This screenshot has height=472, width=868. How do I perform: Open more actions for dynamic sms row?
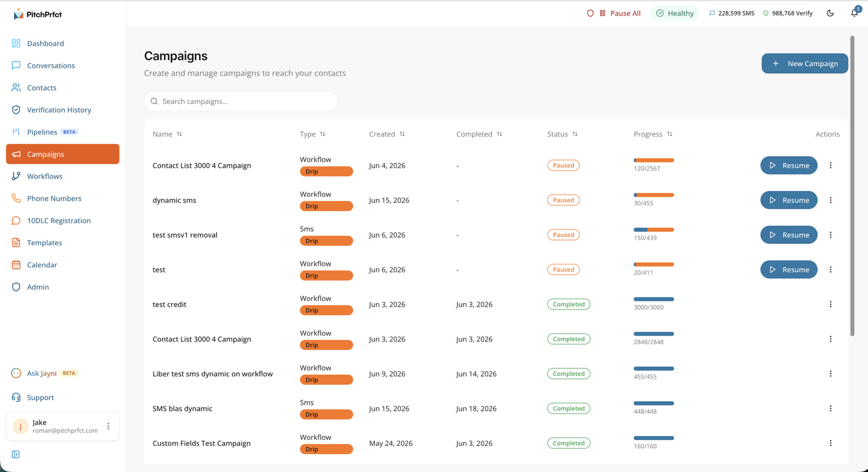click(830, 200)
